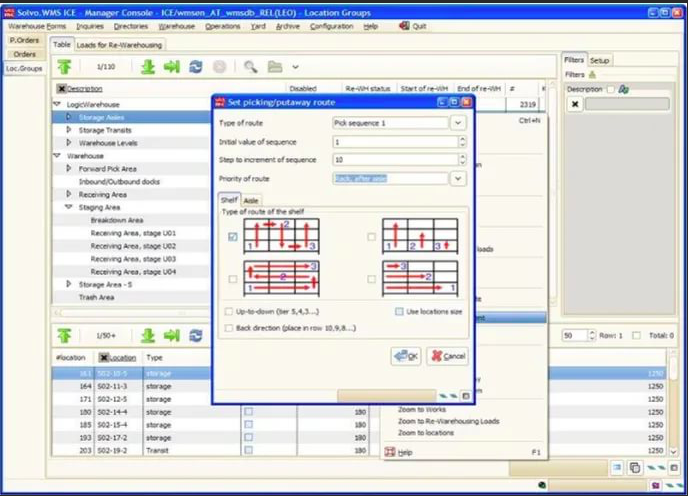This screenshot has width=688, height=496.
Task: Open the Inquiries menu
Action: [90, 26]
